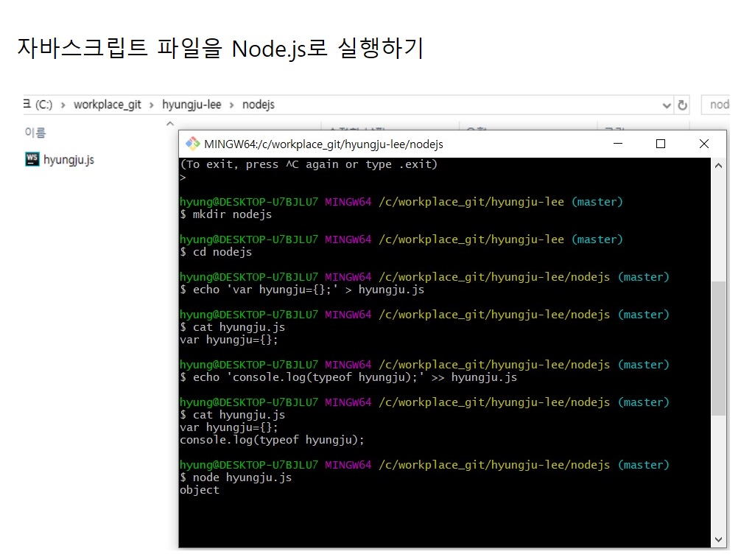Click the terminal scrollbar down arrow
The height and width of the screenshot is (560, 741).
point(719,539)
